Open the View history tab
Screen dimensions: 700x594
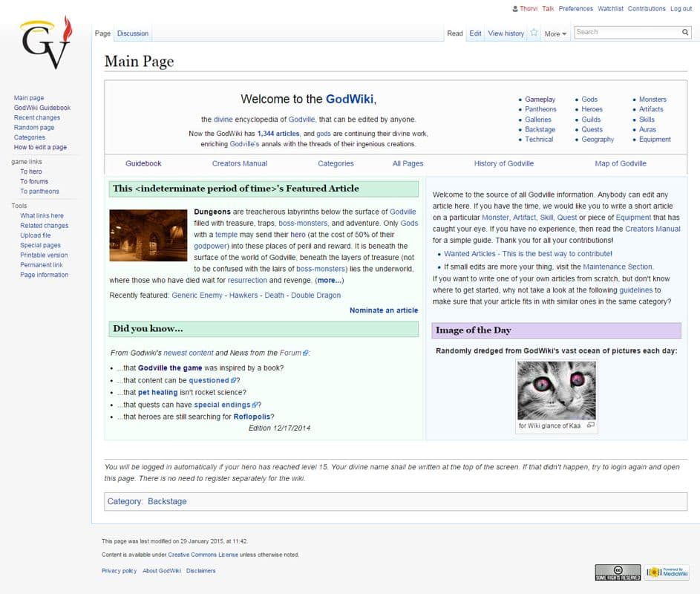coord(506,33)
